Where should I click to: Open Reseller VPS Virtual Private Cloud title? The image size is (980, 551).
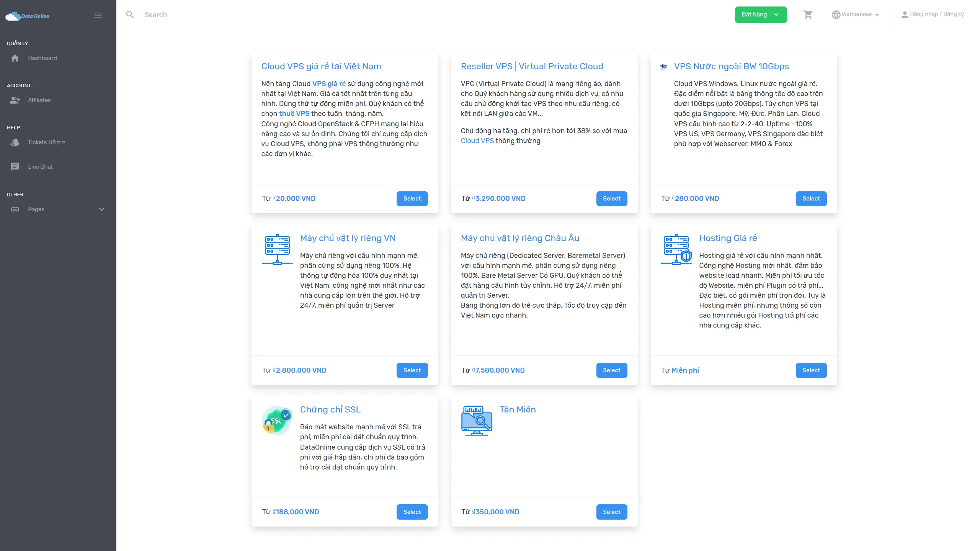(x=532, y=66)
